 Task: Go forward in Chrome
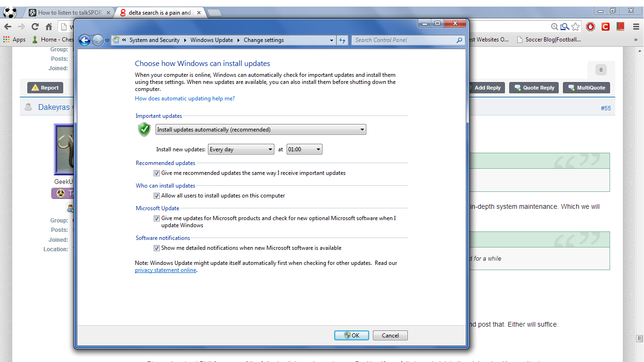[21, 26]
